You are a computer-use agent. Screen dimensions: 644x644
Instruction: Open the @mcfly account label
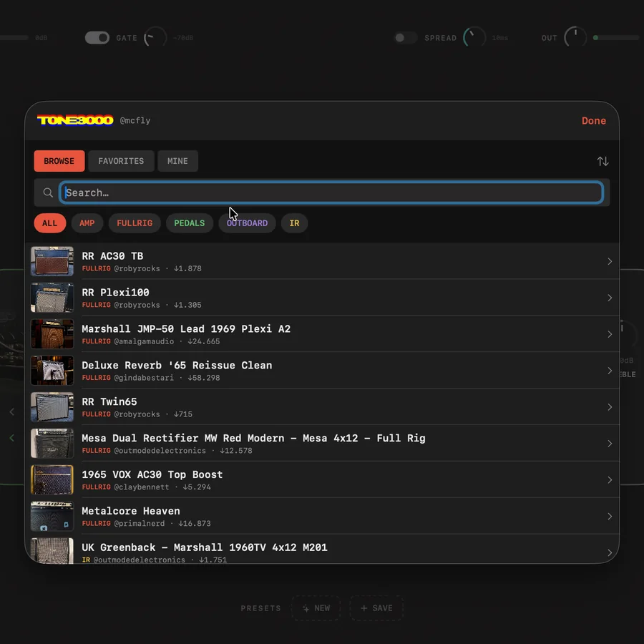pos(135,121)
